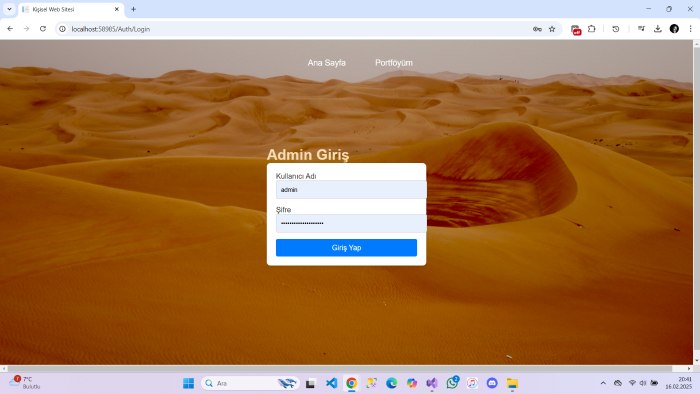Open the weather widget in the taskbar
700x394 pixels.
25,383
